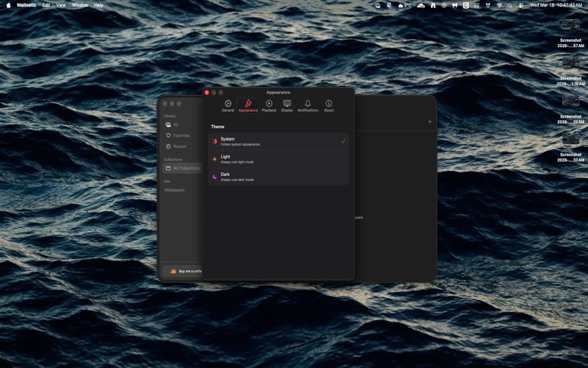Image resolution: width=588 pixels, height=368 pixels.
Task: Open the Wi-Fi menu bar icon
Action: (x=499, y=5)
